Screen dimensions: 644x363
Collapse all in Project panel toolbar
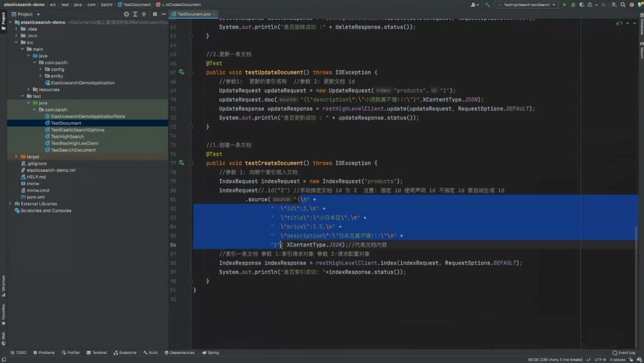click(144, 14)
